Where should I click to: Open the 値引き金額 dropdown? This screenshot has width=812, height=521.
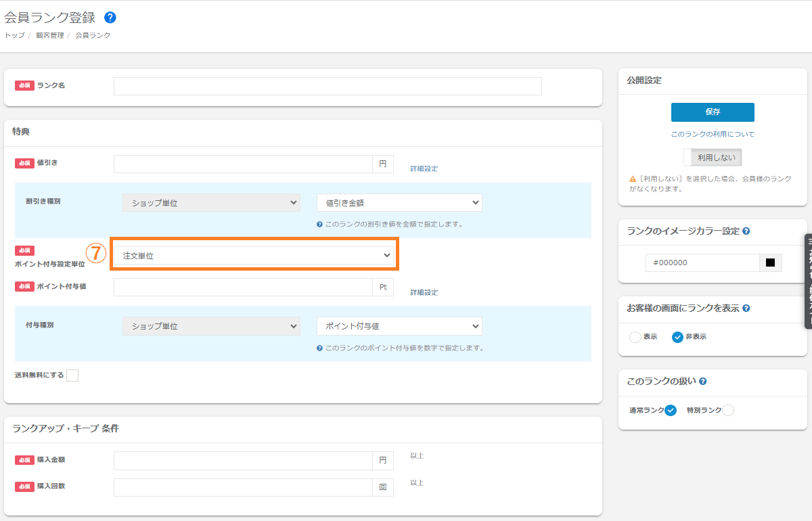tap(399, 202)
